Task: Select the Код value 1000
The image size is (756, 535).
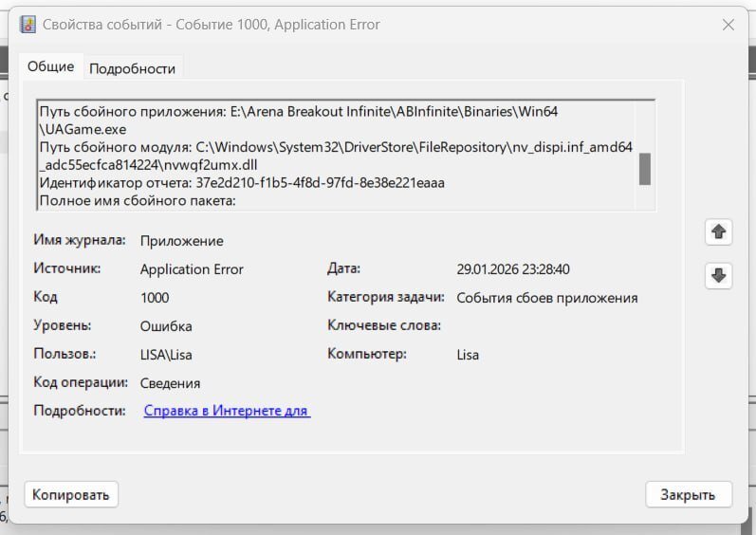Action: click(155, 298)
